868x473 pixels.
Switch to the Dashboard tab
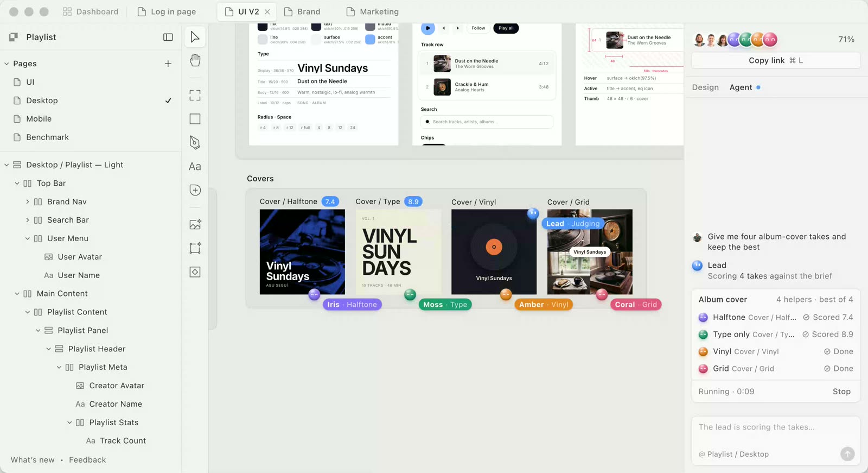[x=91, y=11]
